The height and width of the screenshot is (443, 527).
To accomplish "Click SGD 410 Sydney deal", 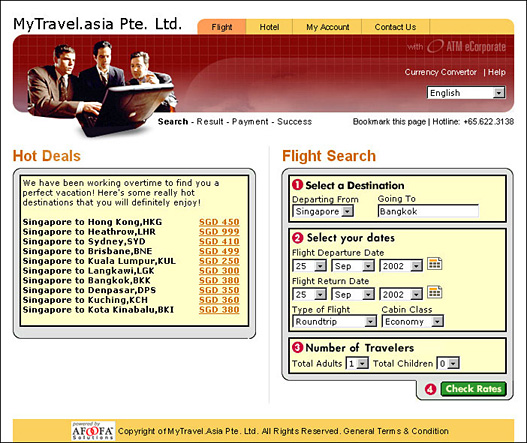I will 219,241.
